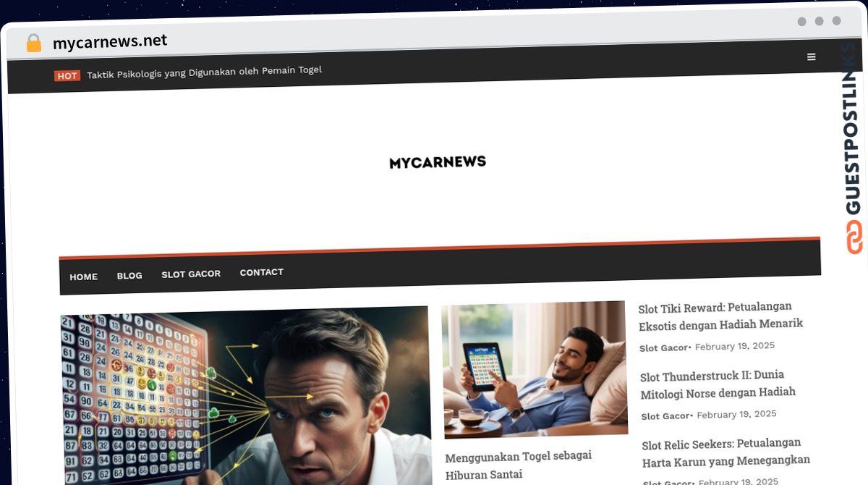Click the padlock icon beside the URL
This screenshot has width=868, height=485.
pyautogui.click(x=33, y=43)
